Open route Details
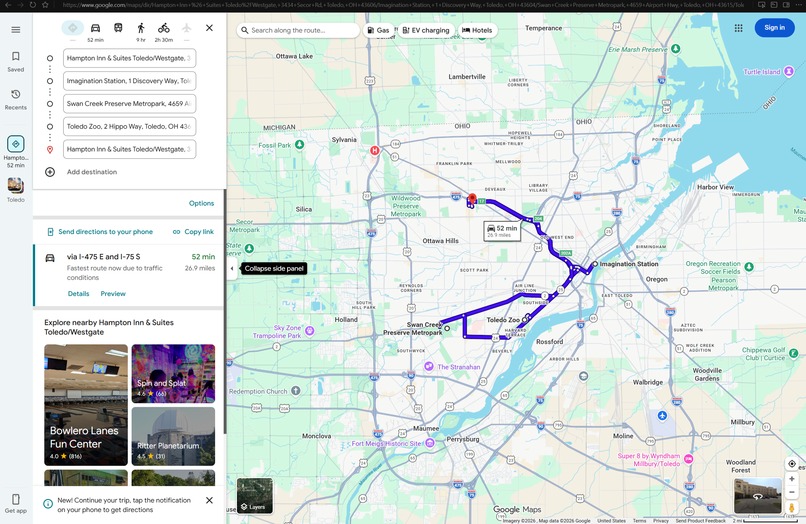This screenshot has width=806, height=524. [x=78, y=294]
